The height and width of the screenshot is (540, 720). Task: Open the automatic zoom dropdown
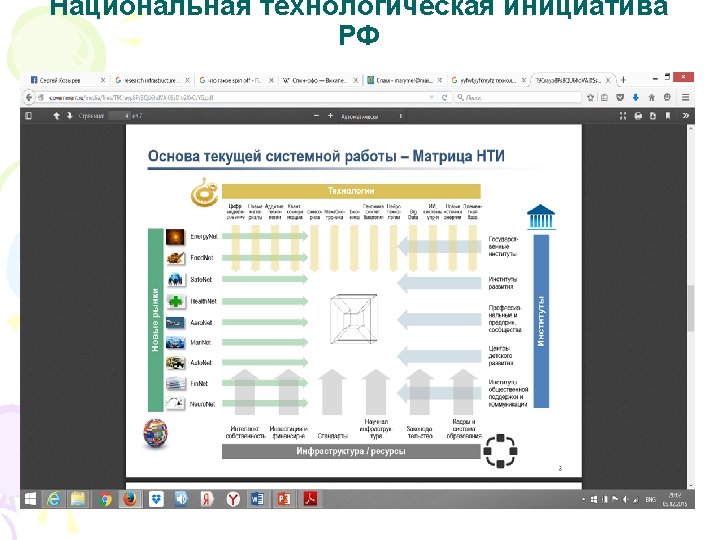[x=372, y=117]
